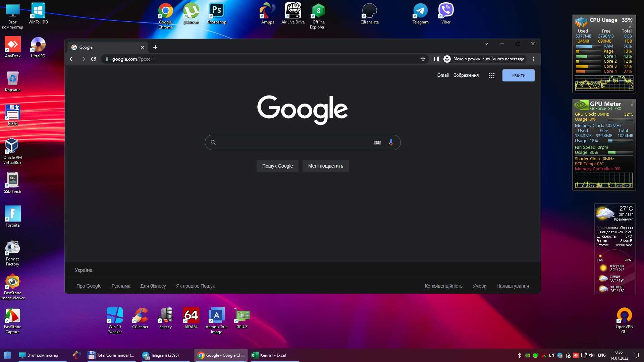Open Chrome three-dot menu

pos(533,59)
